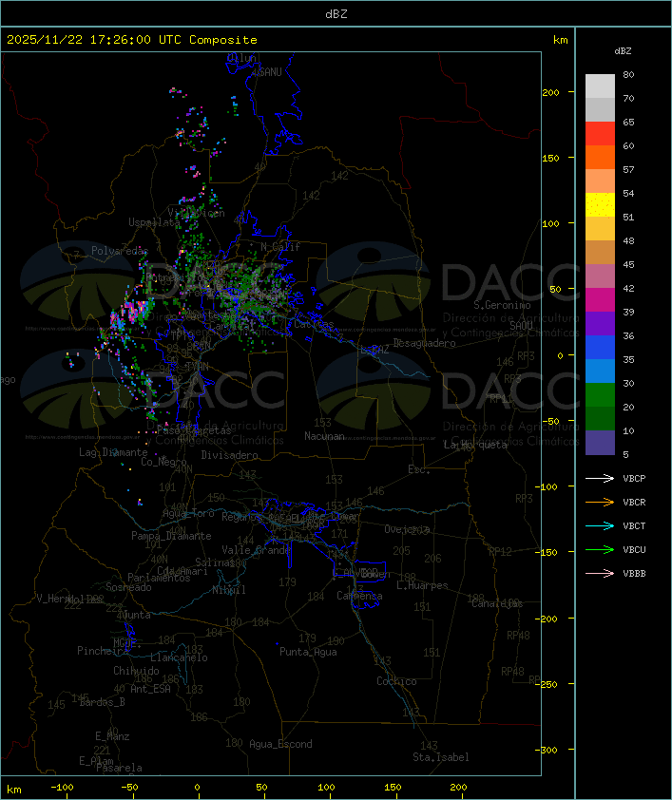Click the VBCP legend label
The height and width of the screenshot is (800, 672).
(x=634, y=479)
